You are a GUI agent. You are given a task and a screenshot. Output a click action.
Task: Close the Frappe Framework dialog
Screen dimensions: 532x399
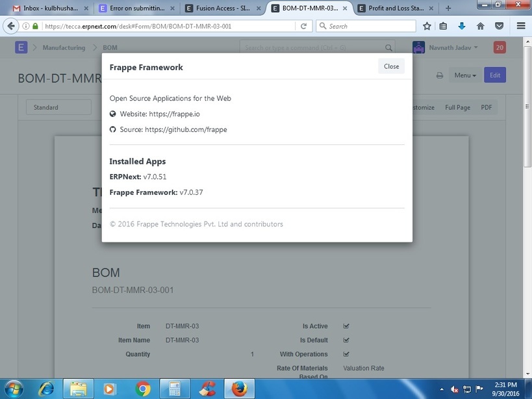(x=391, y=66)
